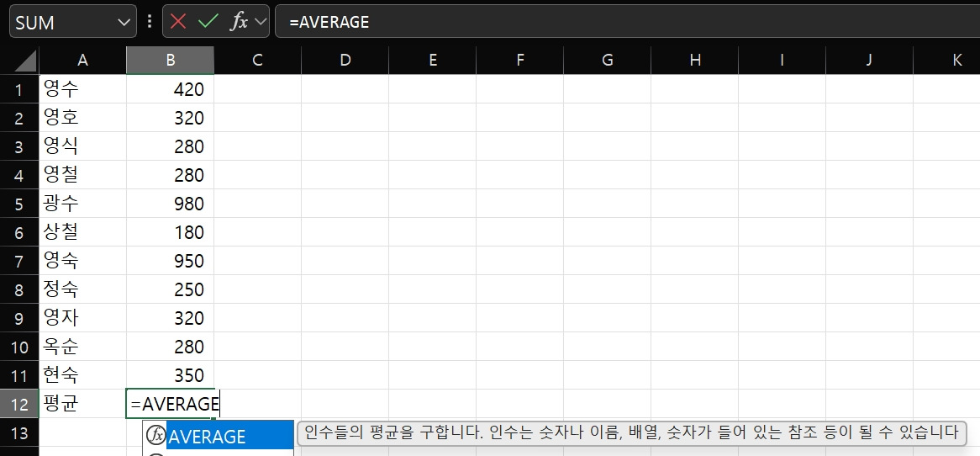
Task: Click cell containing 영자
Action: pos(82,318)
